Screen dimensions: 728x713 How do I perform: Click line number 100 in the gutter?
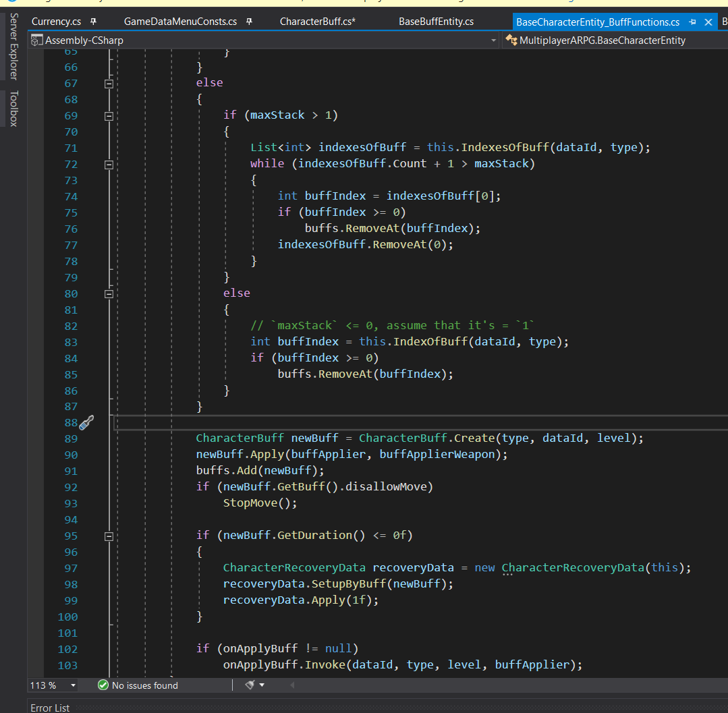67,617
